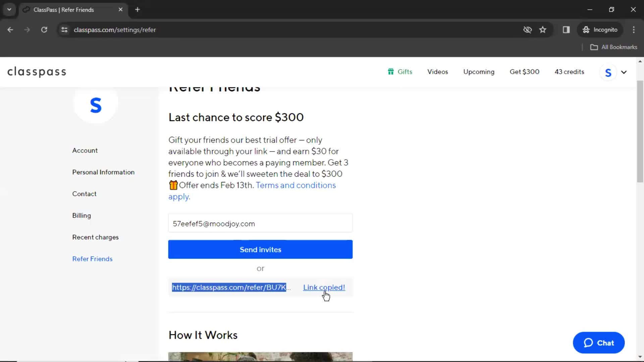
Task: Click the Refer Friends sidebar item
Action: tap(93, 258)
